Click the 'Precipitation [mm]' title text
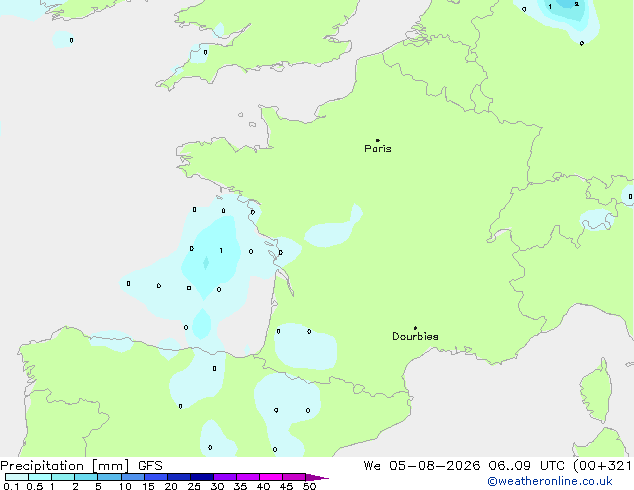Image resolution: width=634 pixels, height=490 pixels. click(65, 466)
